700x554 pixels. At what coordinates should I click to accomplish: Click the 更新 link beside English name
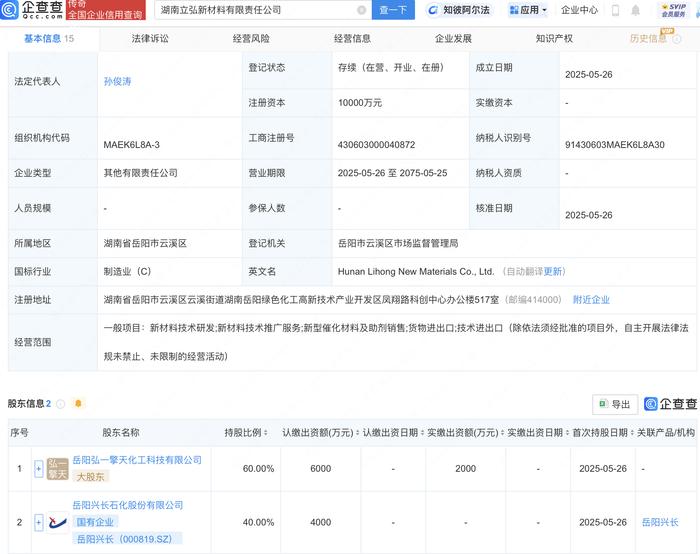[552, 271]
